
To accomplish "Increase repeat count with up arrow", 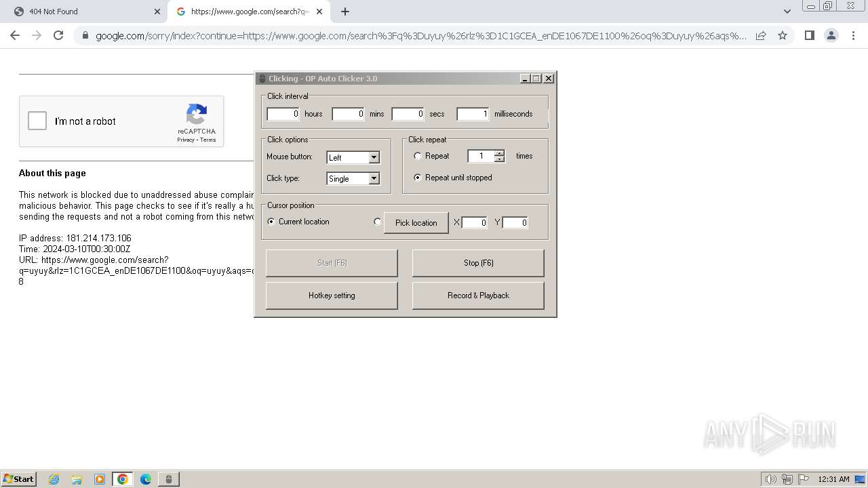I will click(500, 152).
